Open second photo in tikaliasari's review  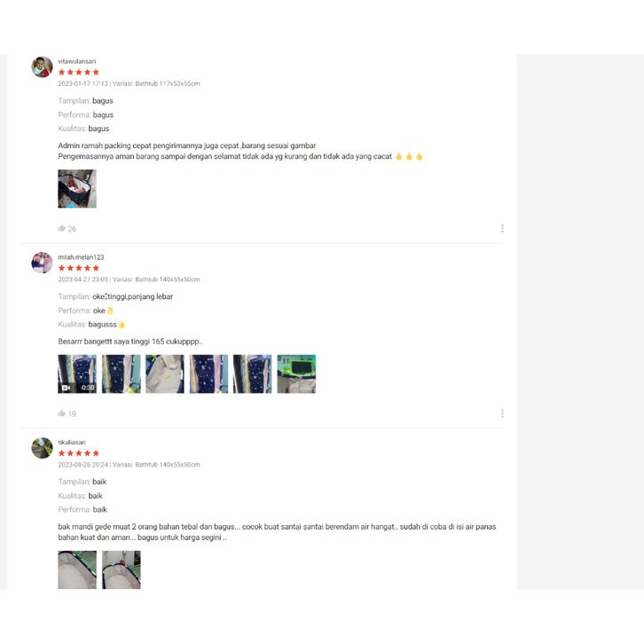[x=122, y=569]
